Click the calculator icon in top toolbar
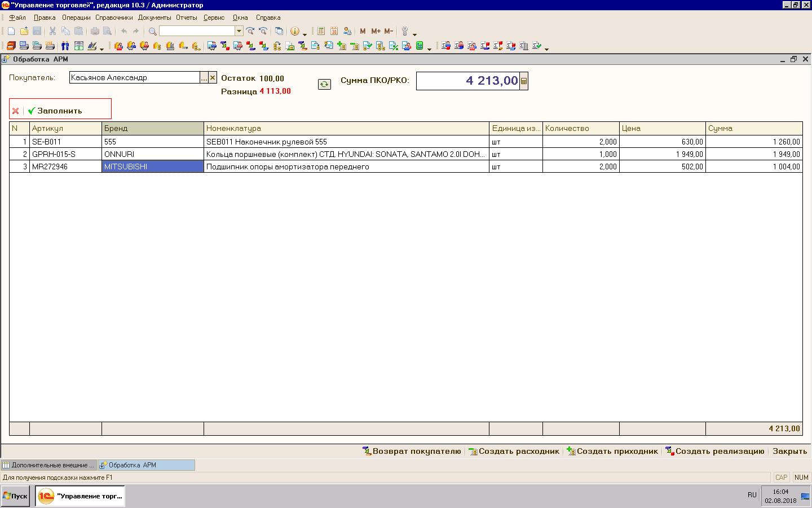The image size is (812, 508). point(321,32)
